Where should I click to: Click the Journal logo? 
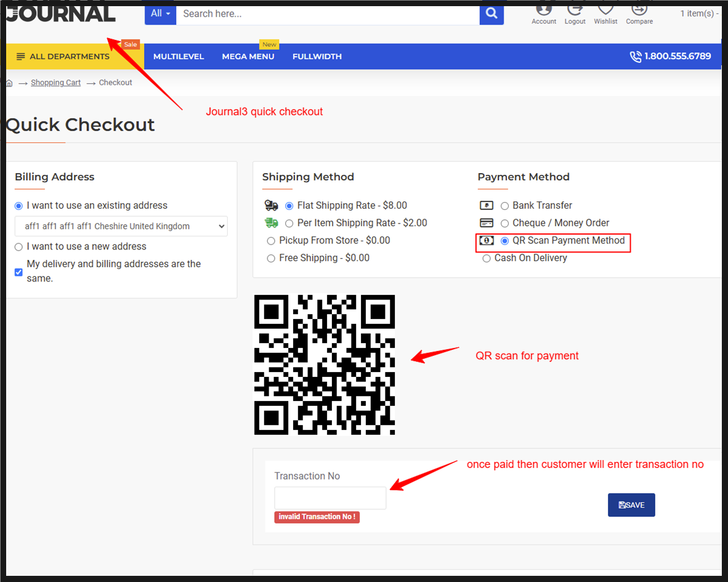(x=60, y=14)
